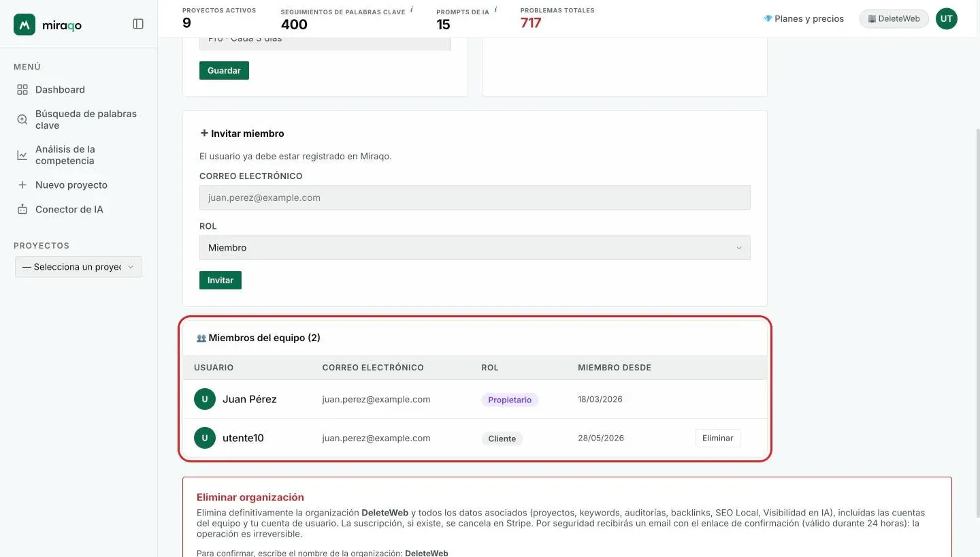Click the plus icon beside Nuevo proyecto

tap(22, 185)
